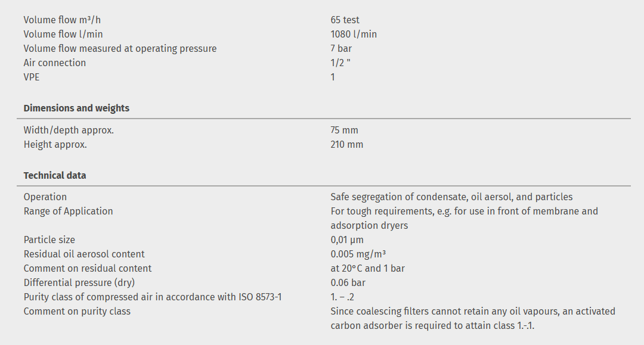The width and height of the screenshot is (644, 345).
Task: Select the "Comment on residual content" label
Action: click(88, 268)
